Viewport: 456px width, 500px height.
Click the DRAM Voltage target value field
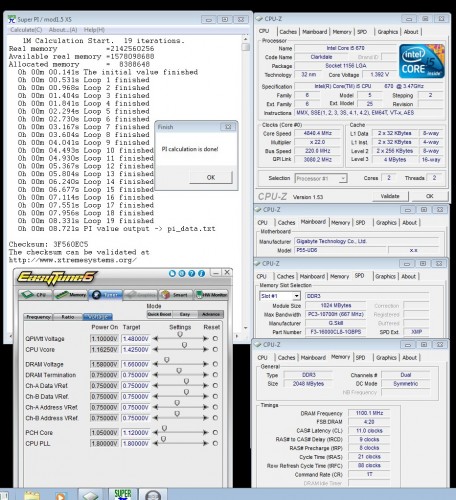click(135, 364)
